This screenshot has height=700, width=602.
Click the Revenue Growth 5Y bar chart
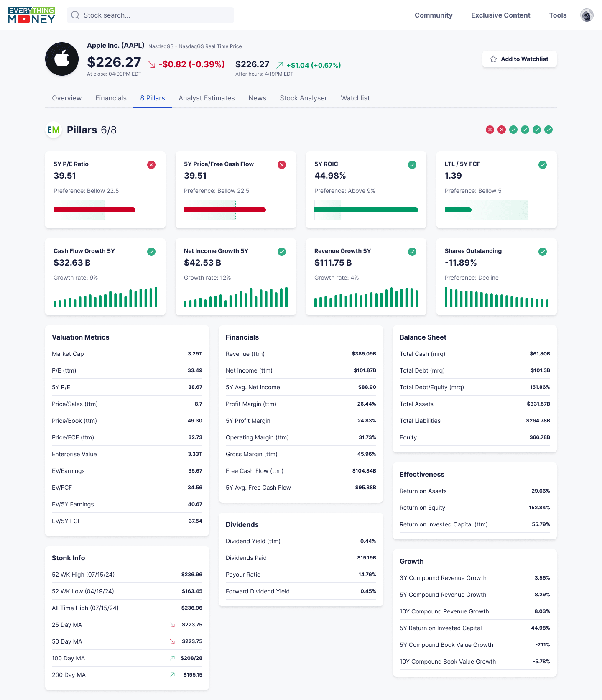(366, 297)
